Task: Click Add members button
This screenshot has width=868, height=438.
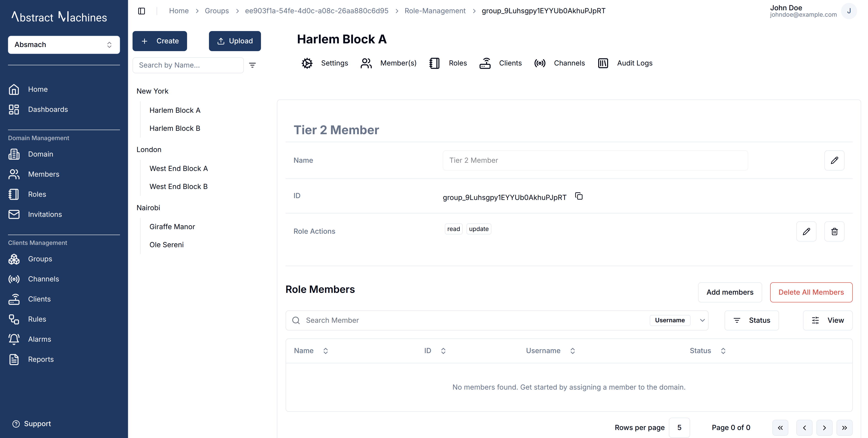Action: click(x=730, y=292)
